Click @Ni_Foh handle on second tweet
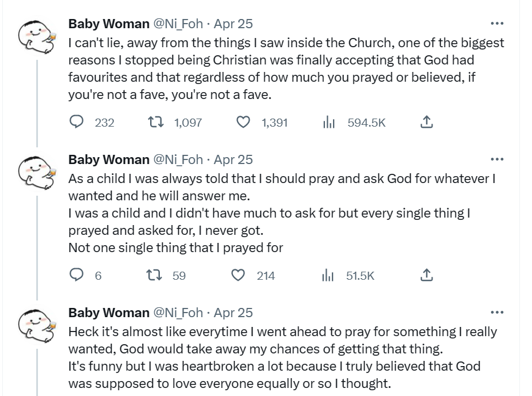This screenshot has height=396, width=532. point(178,159)
